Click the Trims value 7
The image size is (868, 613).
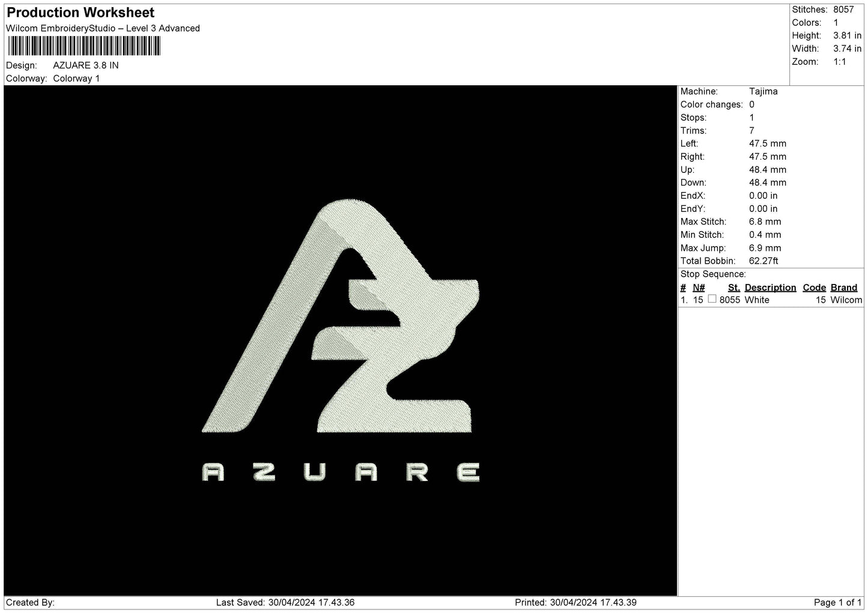pos(752,130)
